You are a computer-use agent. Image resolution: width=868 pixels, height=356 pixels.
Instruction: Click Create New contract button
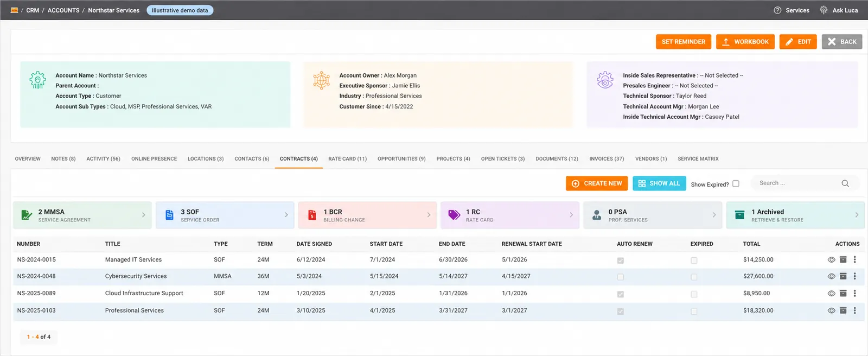[597, 183]
